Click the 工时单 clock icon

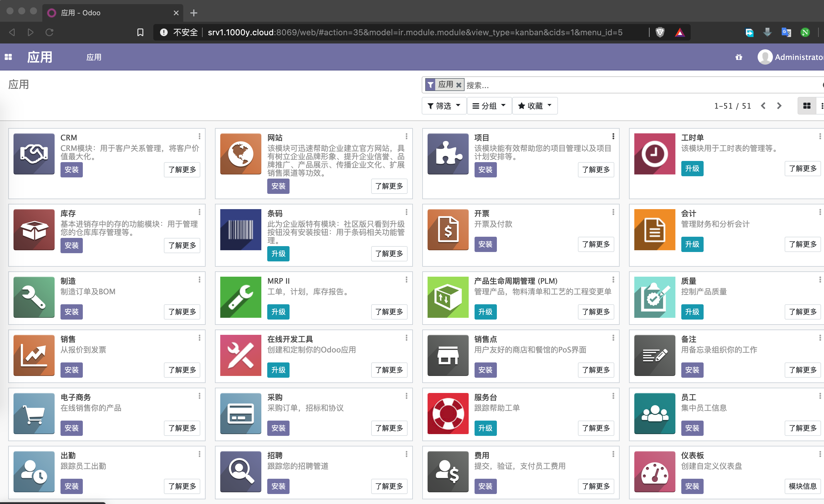click(x=655, y=154)
